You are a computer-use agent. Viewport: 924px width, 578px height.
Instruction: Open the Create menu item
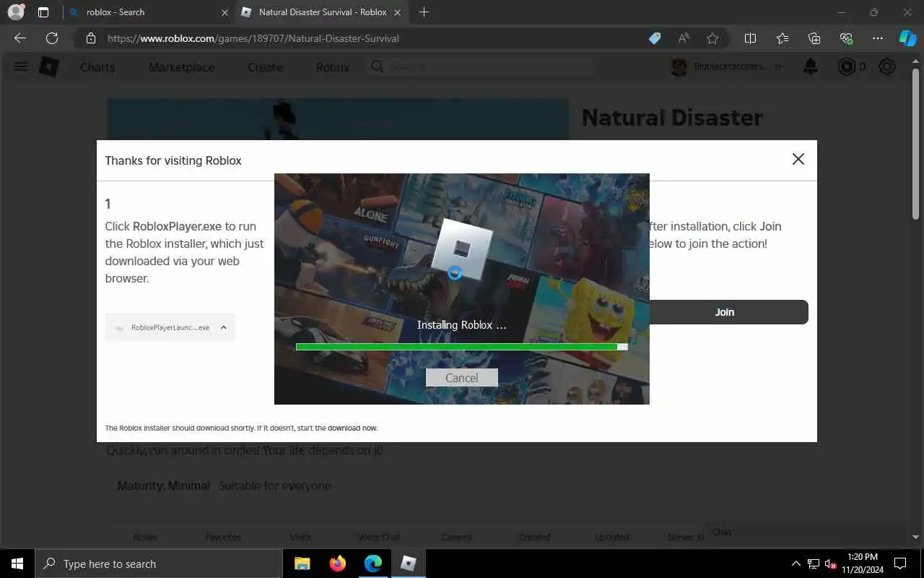(265, 67)
